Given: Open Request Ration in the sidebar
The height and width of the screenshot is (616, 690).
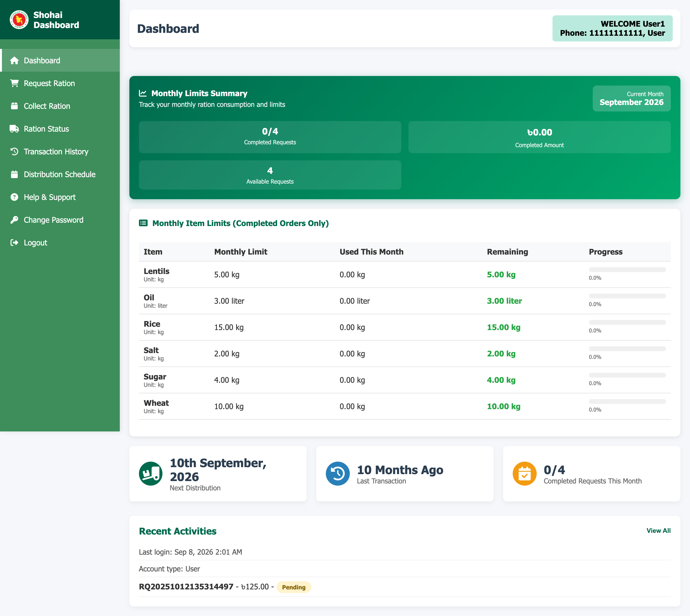Looking at the screenshot, I should click(60, 83).
